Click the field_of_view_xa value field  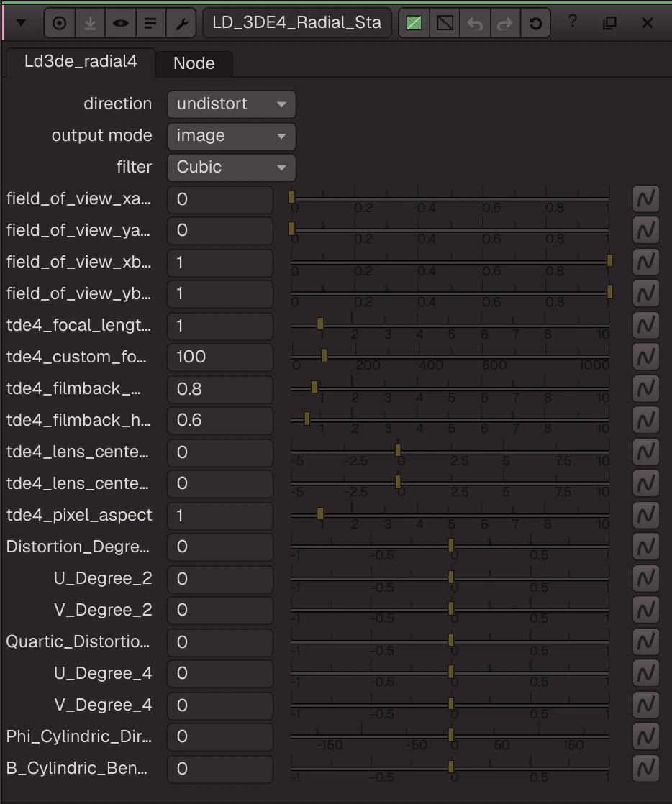click(x=220, y=199)
